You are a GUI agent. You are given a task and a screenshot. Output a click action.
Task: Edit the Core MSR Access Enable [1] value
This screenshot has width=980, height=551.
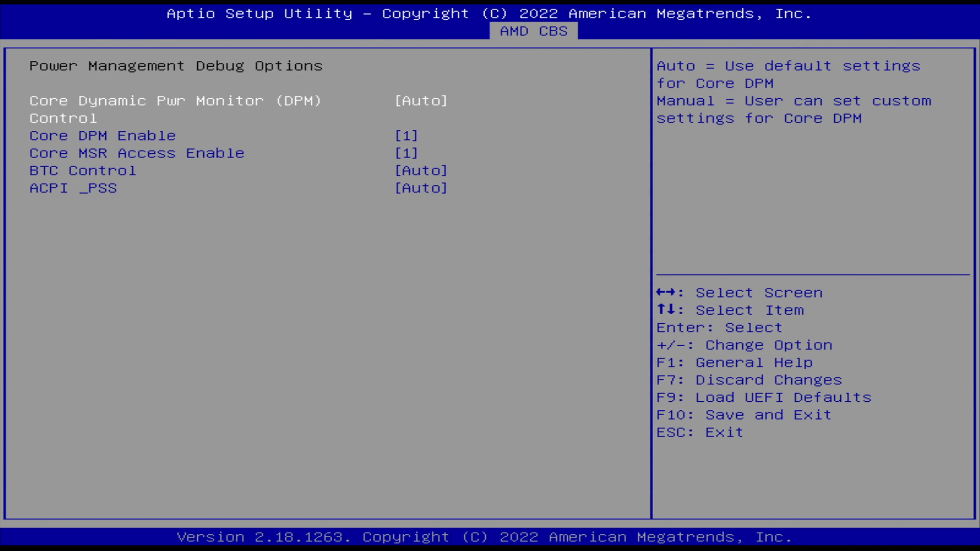pos(406,153)
